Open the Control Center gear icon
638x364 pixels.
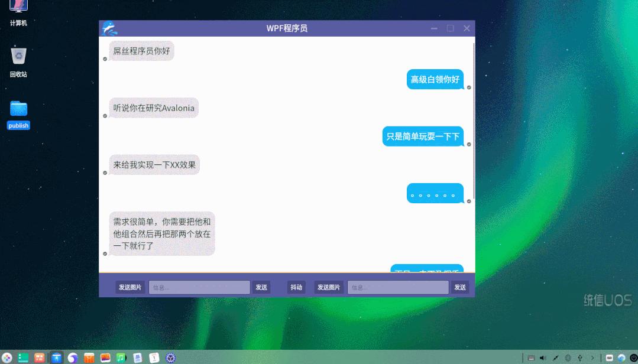[170, 357]
